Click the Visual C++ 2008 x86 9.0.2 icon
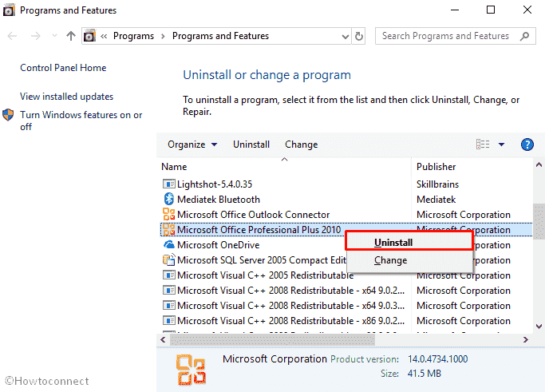Screen dimensions: 545x392 [x=169, y=320]
